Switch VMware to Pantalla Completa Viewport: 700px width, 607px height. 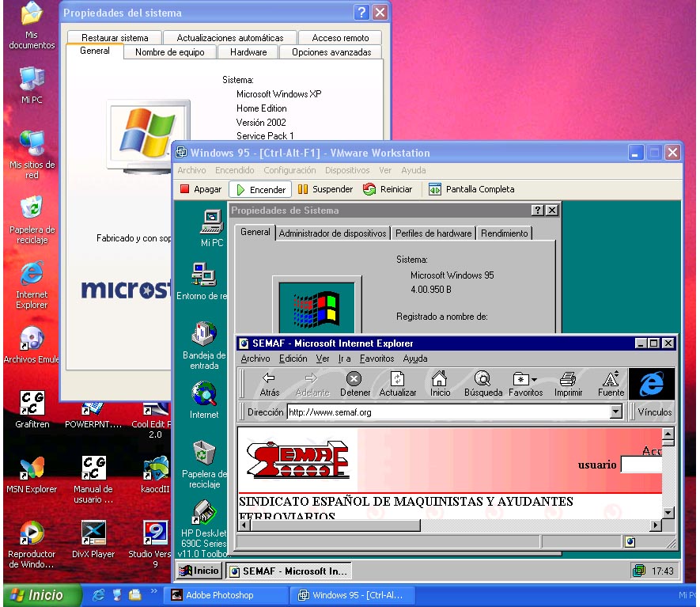471,189
